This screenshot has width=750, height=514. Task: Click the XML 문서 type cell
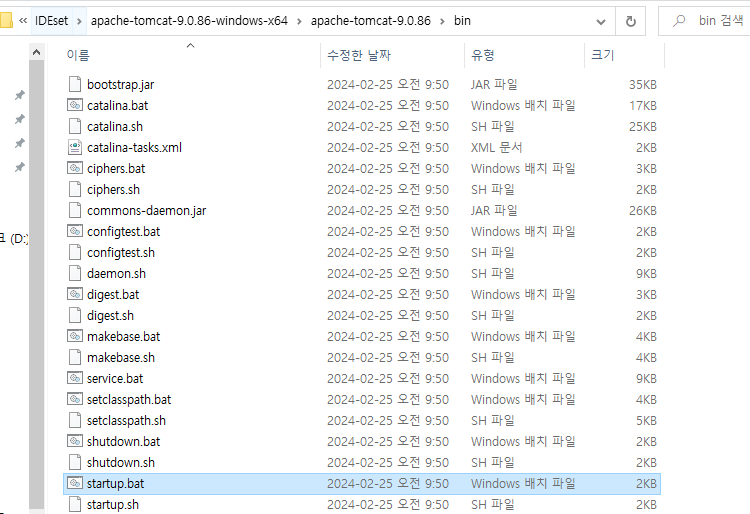pos(496,147)
